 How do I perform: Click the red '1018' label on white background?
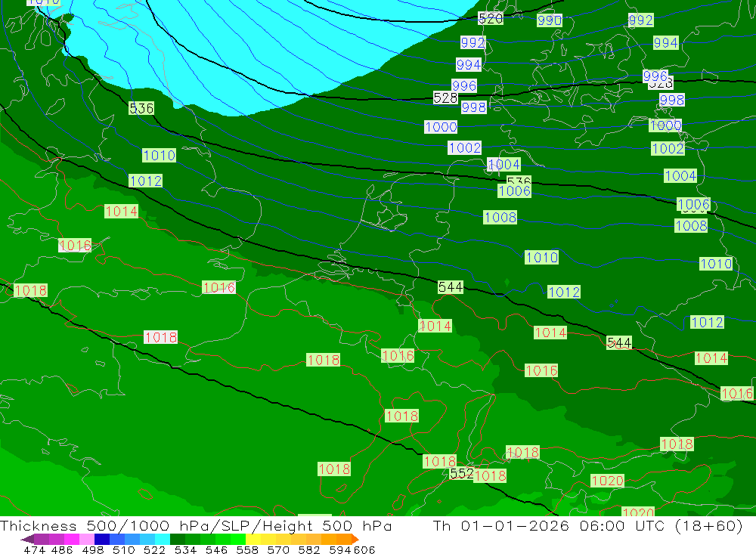pyautogui.click(x=160, y=337)
